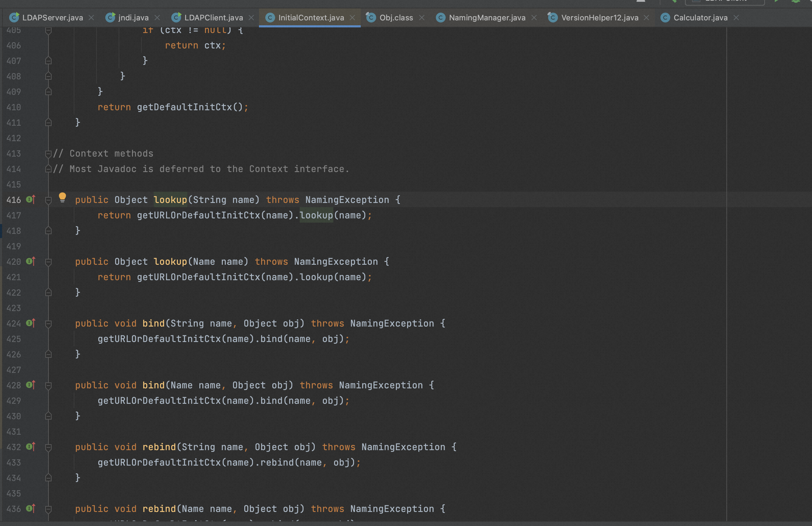
Task: Click the fold end marker at line 411
Action: tap(48, 122)
